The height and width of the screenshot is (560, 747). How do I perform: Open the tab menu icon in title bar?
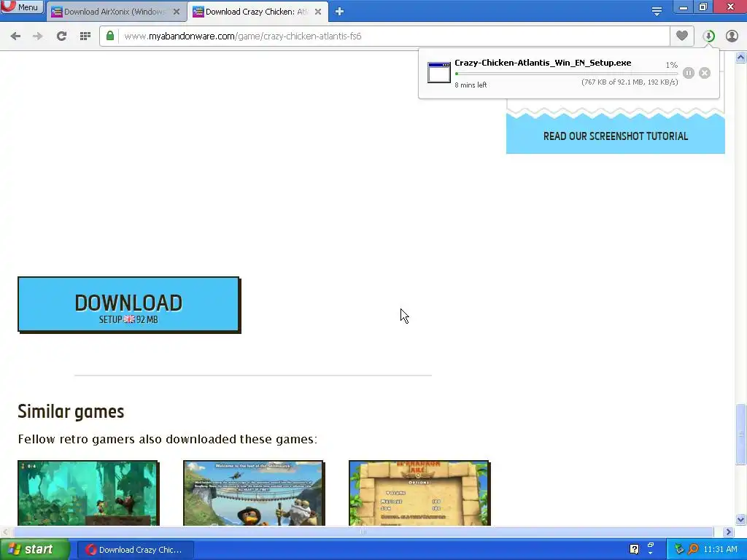(657, 11)
